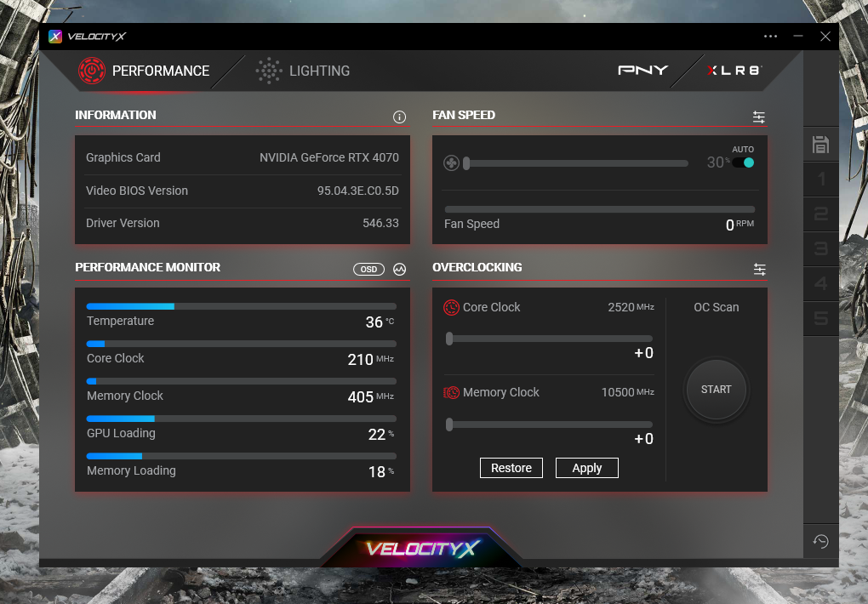
Task: Click the GPU Loading progress bar
Action: [x=242, y=419]
